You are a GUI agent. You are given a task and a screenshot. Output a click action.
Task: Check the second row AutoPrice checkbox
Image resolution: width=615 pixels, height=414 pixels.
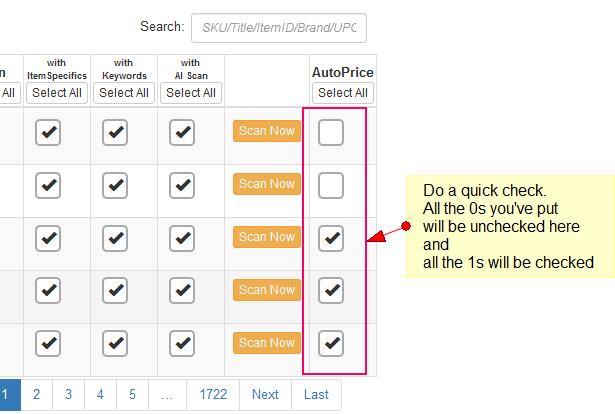pos(331,185)
